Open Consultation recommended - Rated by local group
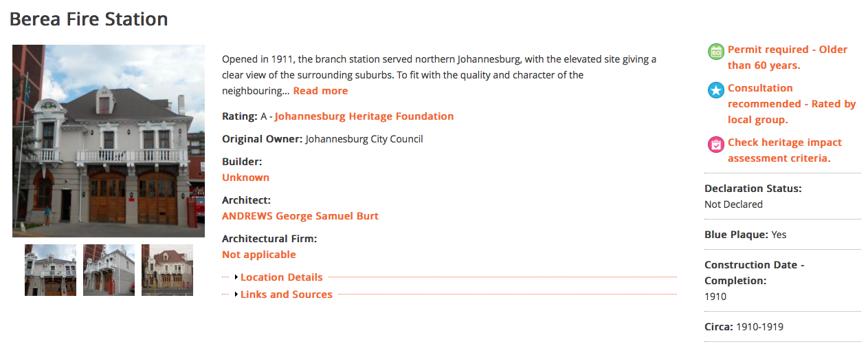The width and height of the screenshot is (868, 353). coord(792,104)
